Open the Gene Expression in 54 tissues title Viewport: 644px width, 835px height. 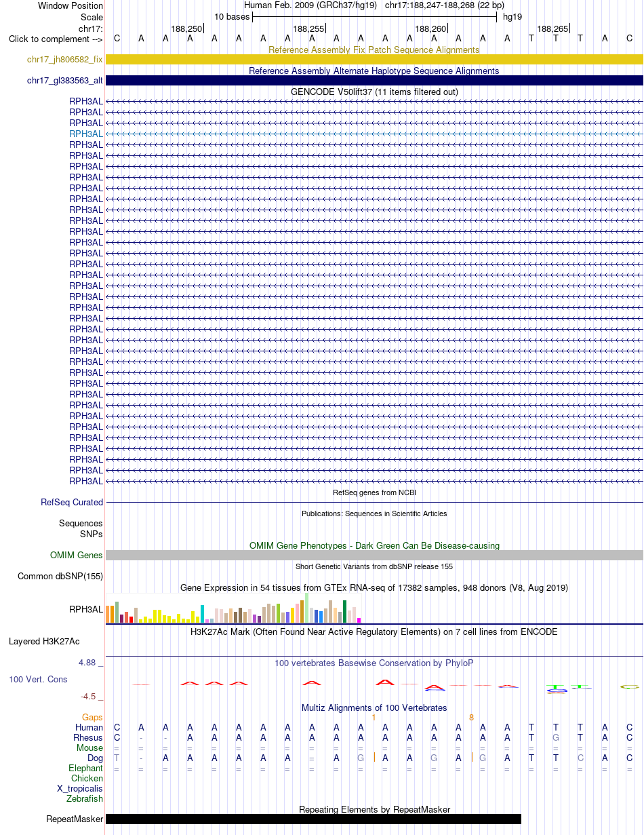pos(374,587)
